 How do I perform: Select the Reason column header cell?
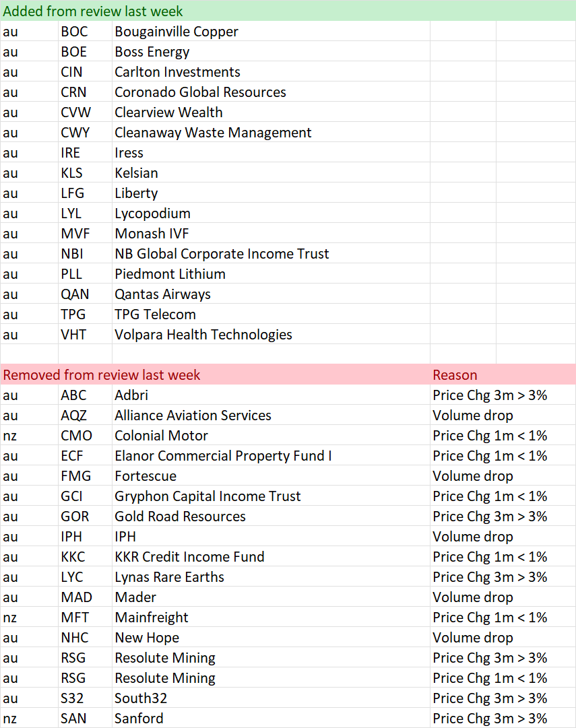tap(503, 374)
